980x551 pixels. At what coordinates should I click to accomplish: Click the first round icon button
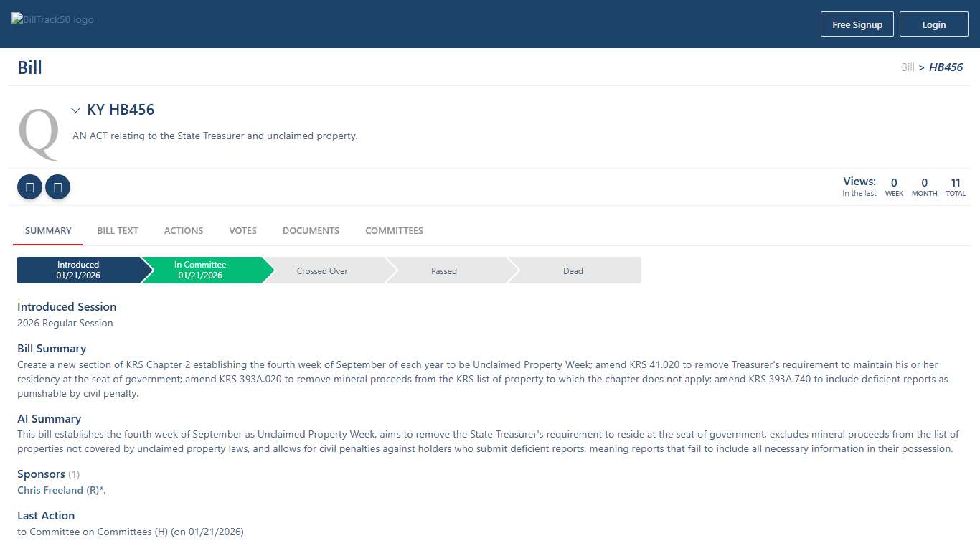click(29, 187)
